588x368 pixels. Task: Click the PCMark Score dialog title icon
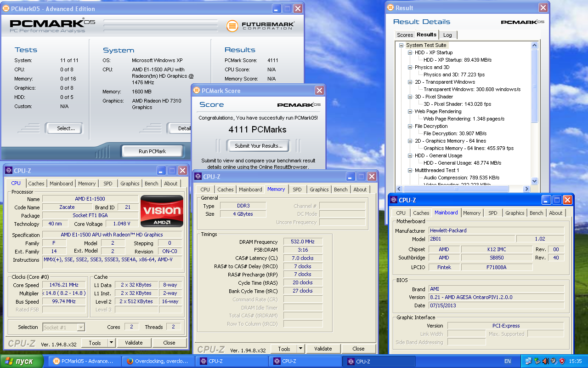coord(196,91)
